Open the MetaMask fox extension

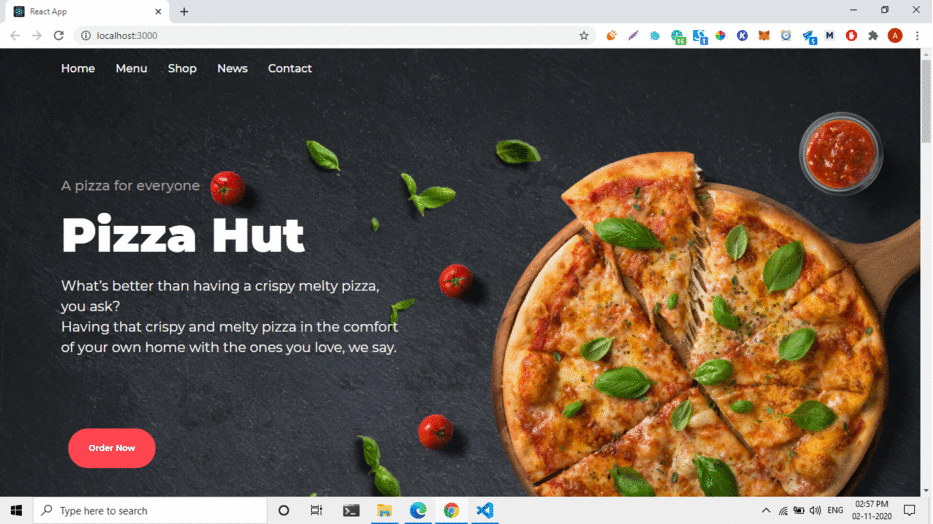point(764,36)
